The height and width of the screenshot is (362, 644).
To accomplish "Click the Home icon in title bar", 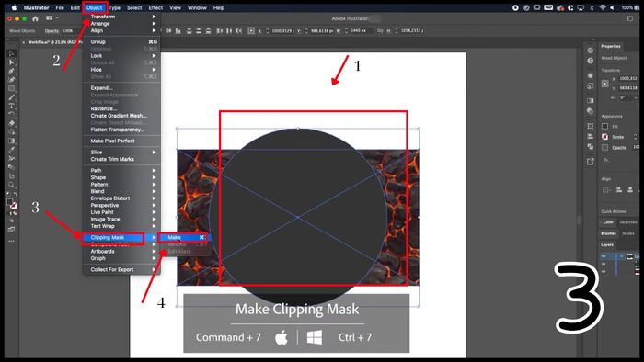I will pos(35,18).
